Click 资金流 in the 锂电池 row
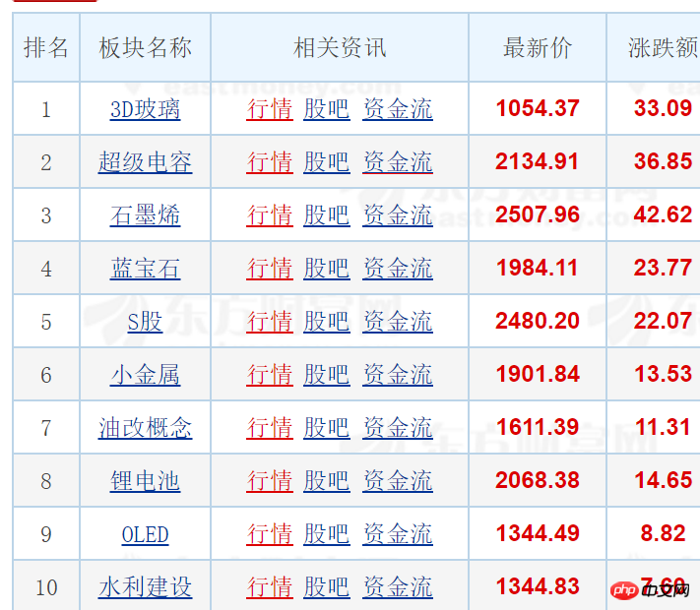Screen dimensions: 700x610 [x=398, y=480]
